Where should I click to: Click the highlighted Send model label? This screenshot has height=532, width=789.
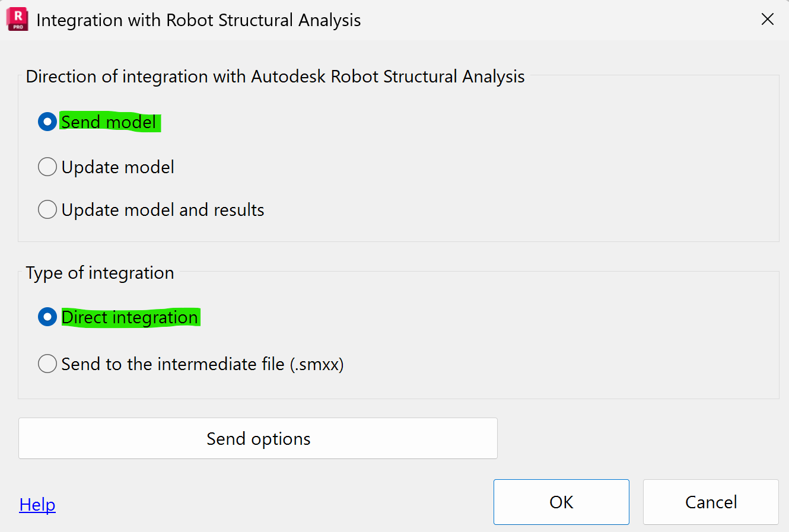pos(109,122)
